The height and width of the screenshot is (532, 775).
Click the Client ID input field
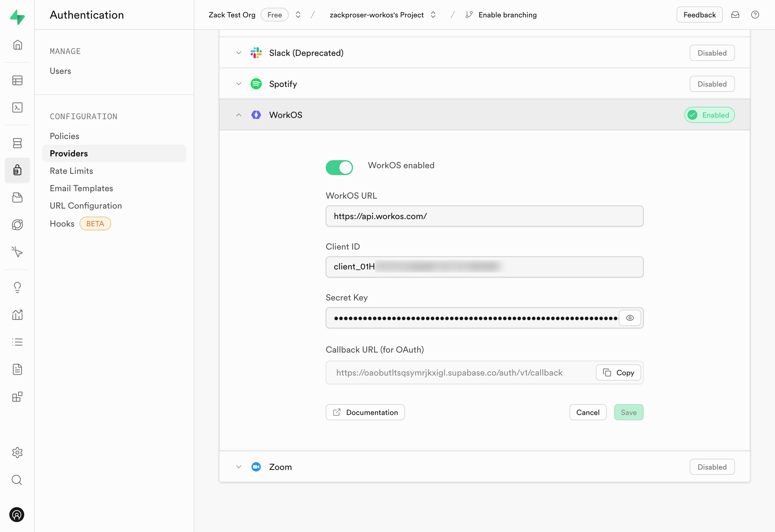click(x=484, y=267)
